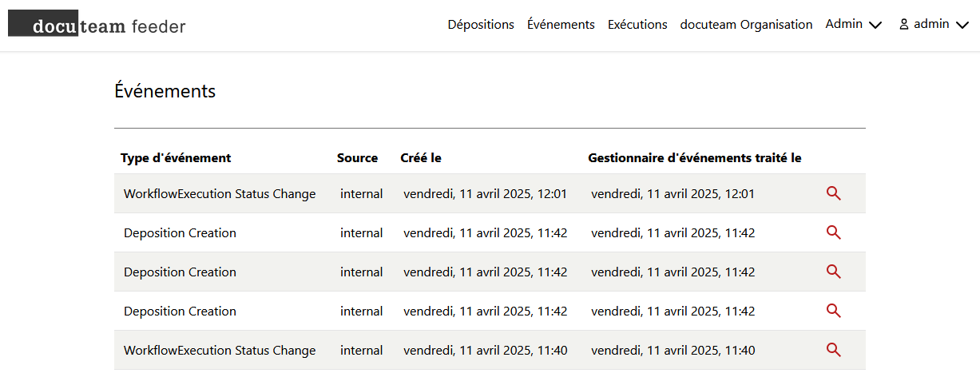Open magnifier for the 11:40 WorkflowExecution event
980x381 pixels.
833,350
